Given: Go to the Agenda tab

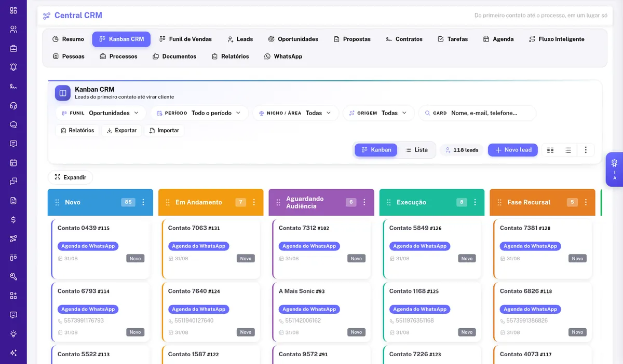Looking at the screenshot, I should click(x=498, y=39).
